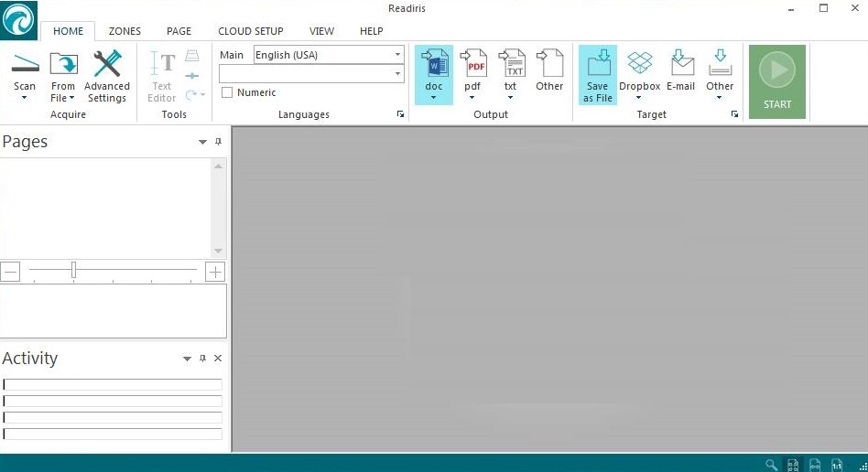Open the HELP ribbon tab

372,31
